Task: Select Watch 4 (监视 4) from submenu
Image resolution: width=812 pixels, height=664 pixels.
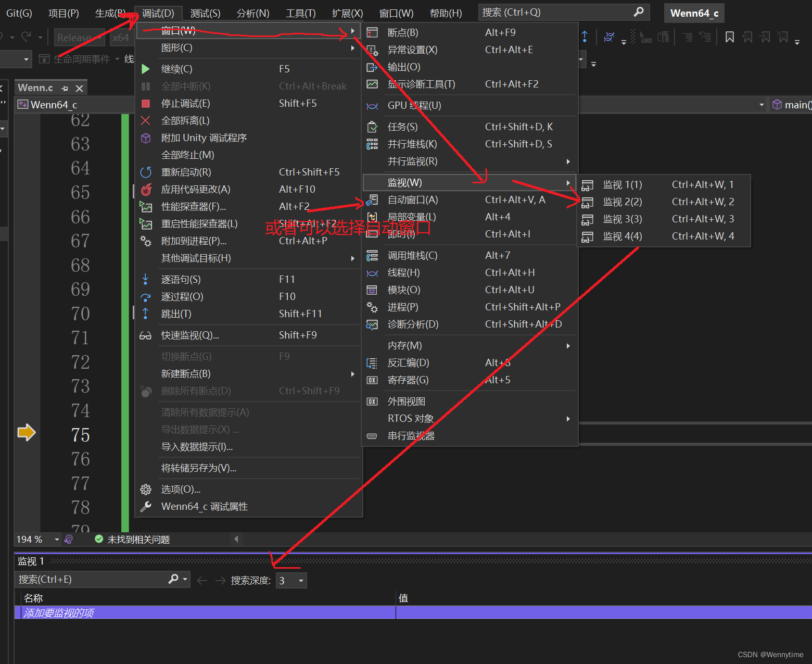Action: coord(664,236)
